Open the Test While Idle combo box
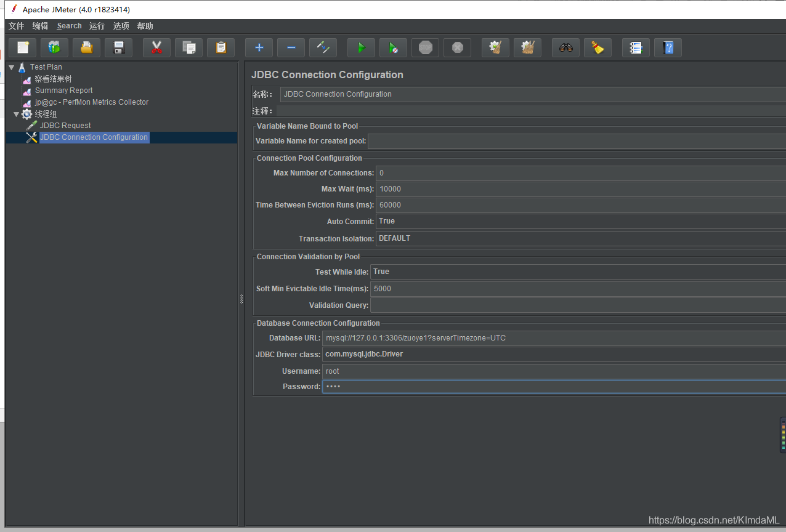 pyautogui.click(x=578, y=272)
